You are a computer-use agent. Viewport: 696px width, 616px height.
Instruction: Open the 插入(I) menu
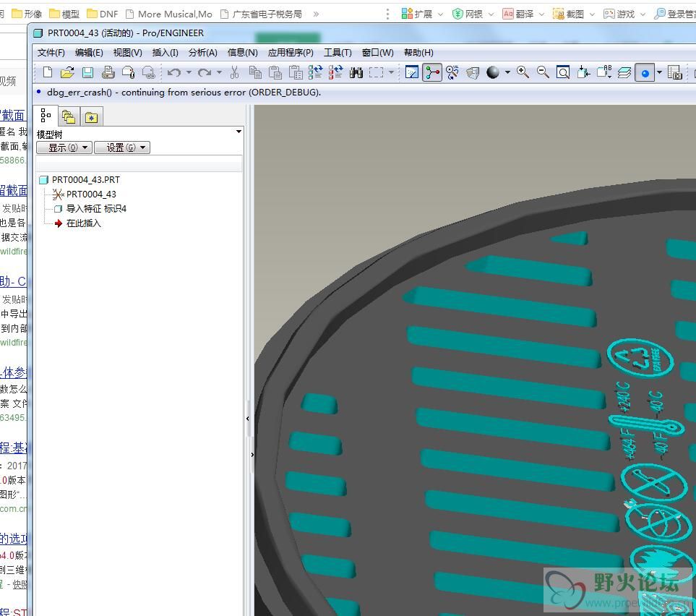165,52
